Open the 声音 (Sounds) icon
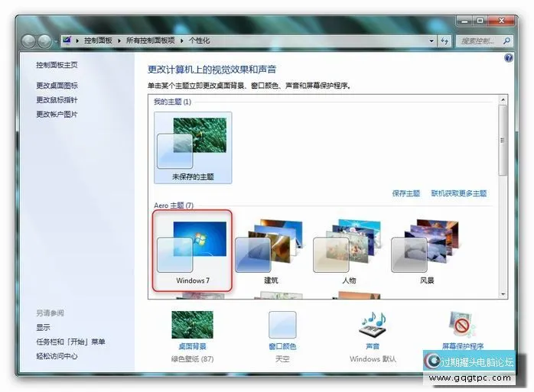The image size is (534, 392). pos(373,325)
